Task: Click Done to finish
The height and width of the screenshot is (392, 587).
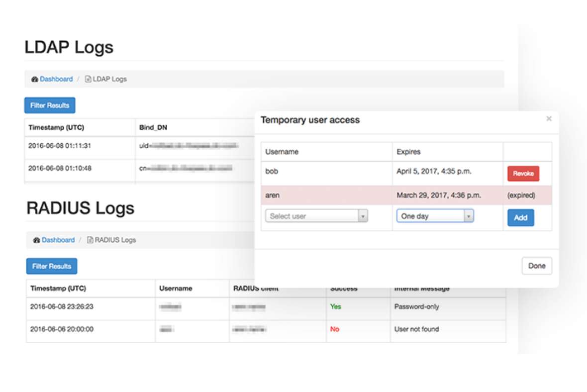Action: point(536,265)
